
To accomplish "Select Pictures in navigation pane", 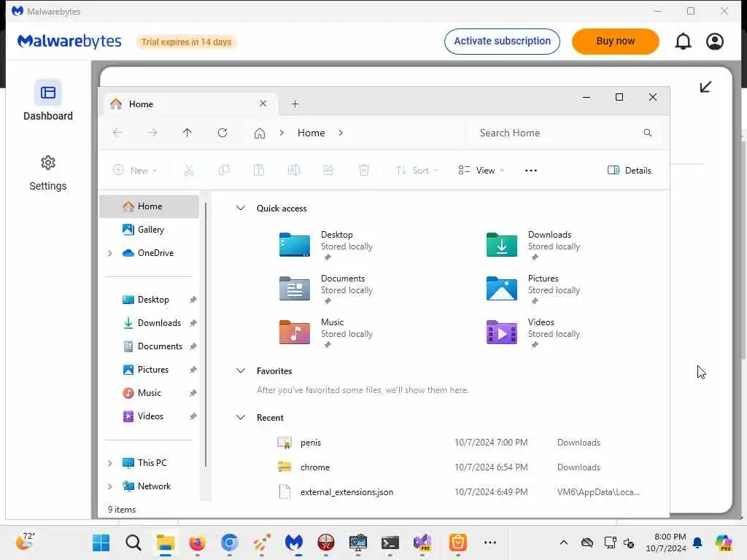I will click(149, 370).
